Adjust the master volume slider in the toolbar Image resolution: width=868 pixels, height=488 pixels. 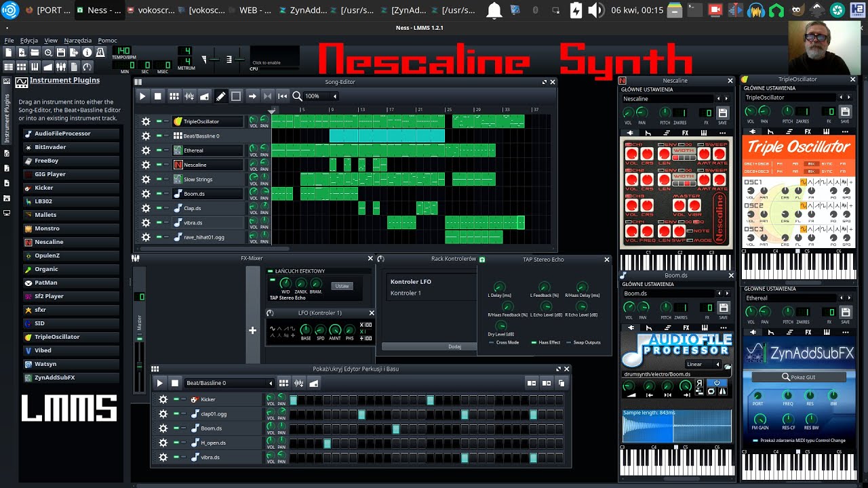[x=216, y=60]
